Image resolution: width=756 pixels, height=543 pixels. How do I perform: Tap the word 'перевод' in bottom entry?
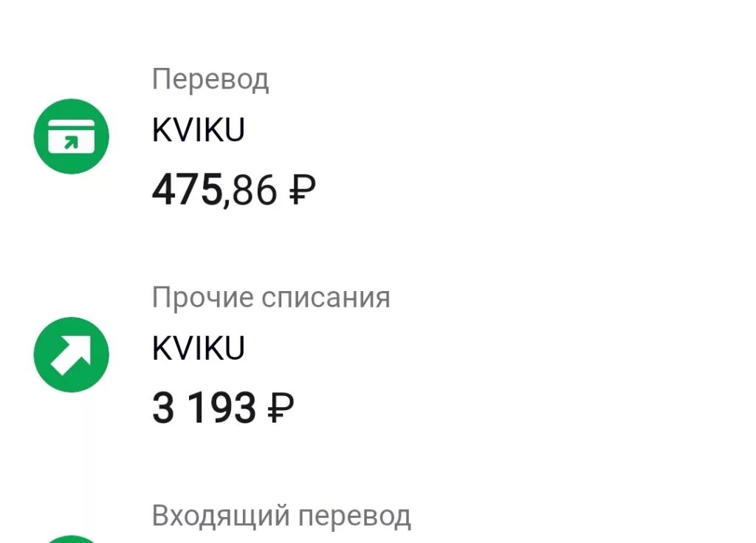click(354, 517)
